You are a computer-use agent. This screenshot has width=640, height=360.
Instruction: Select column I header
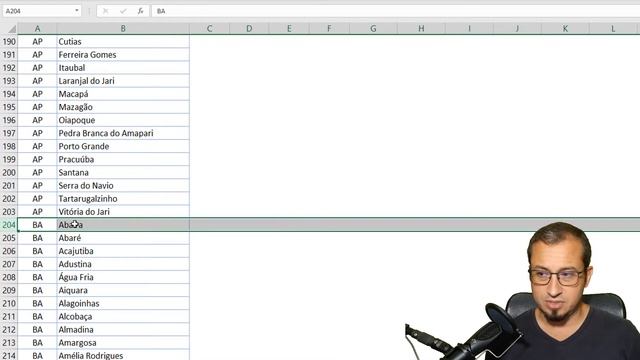(x=469, y=29)
